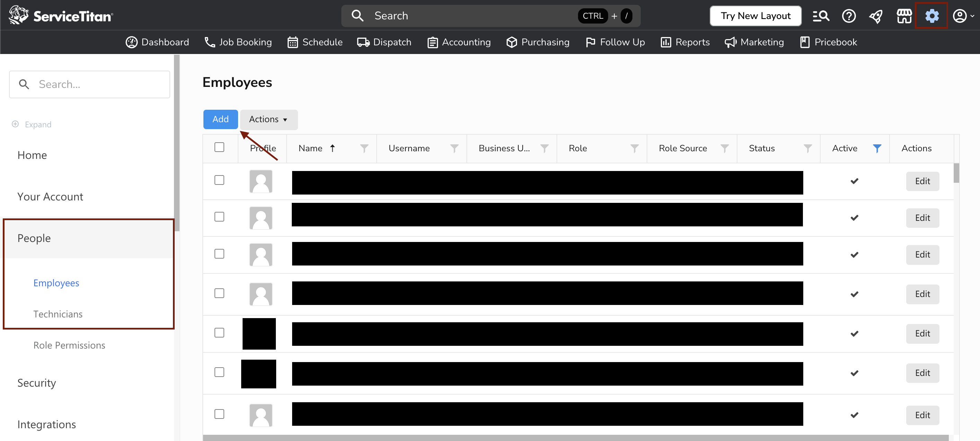The height and width of the screenshot is (441, 980).
Task: Open the marketplace store icon
Action: (x=904, y=16)
